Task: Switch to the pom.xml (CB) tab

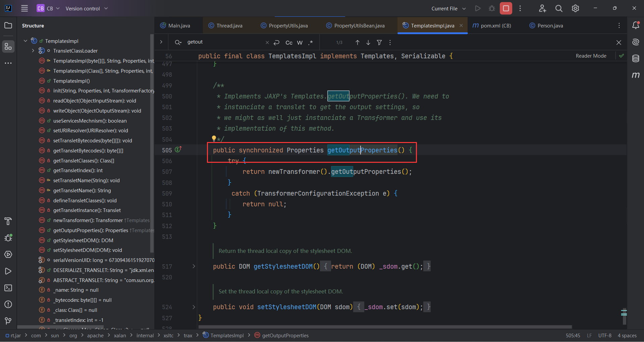Action: pyautogui.click(x=492, y=25)
